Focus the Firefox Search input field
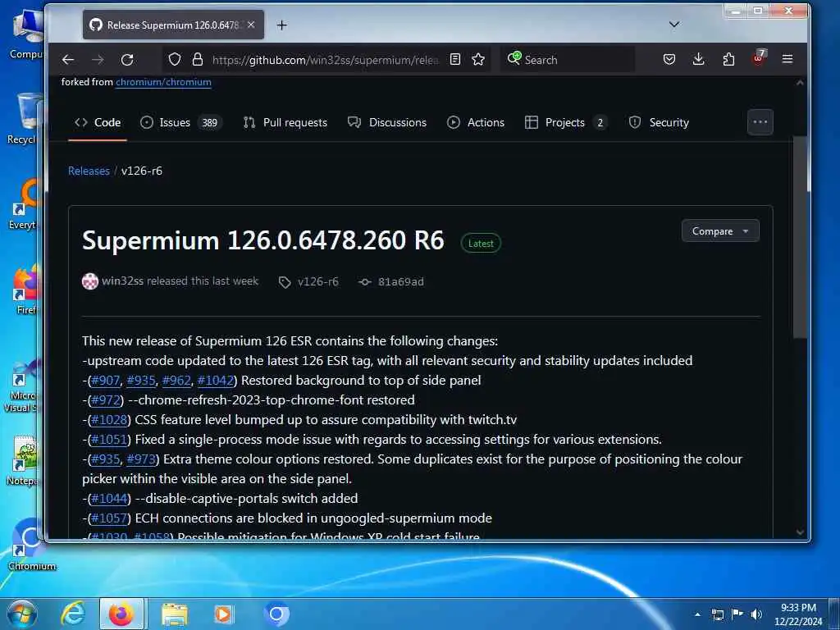The width and height of the screenshot is (840, 630). [x=568, y=59]
